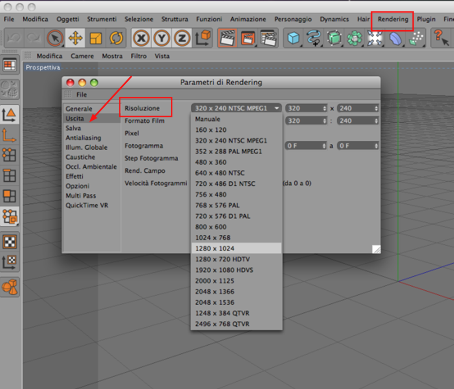Screen dimensions: 454x389
Task: Select the Polygons mode tool
Action: click(x=9, y=196)
